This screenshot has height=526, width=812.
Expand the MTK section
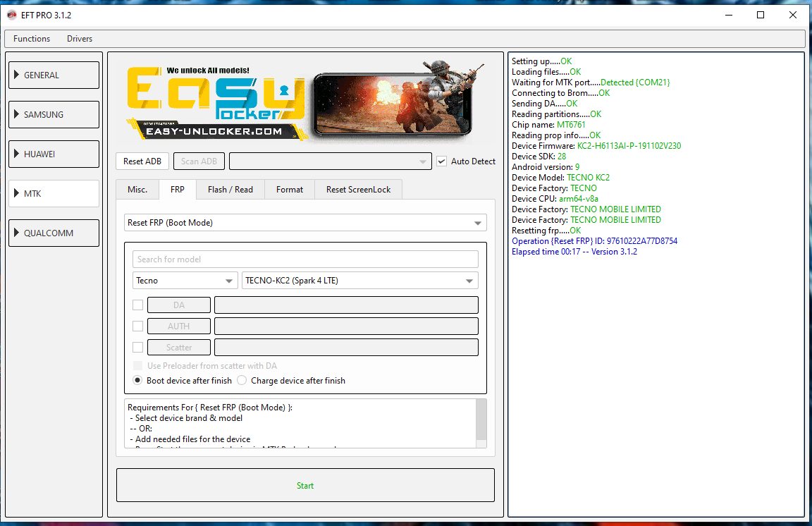[x=54, y=193]
